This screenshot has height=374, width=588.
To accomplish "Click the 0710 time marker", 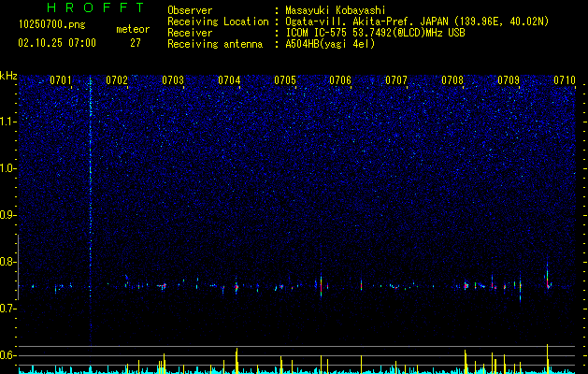I will [x=565, y=80].
